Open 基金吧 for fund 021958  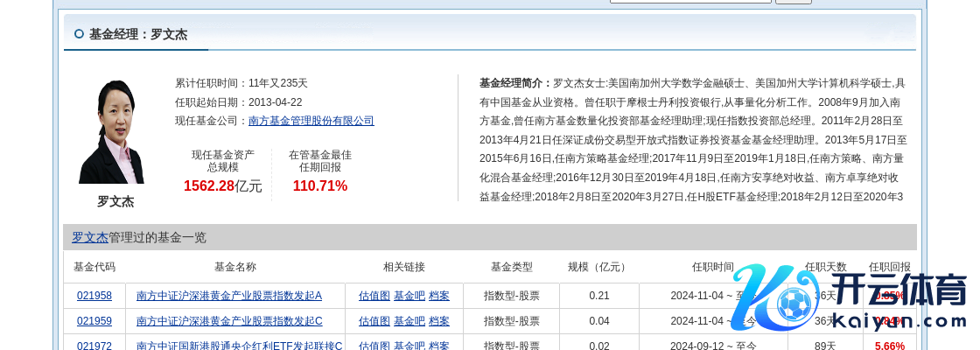coord(409,296)
